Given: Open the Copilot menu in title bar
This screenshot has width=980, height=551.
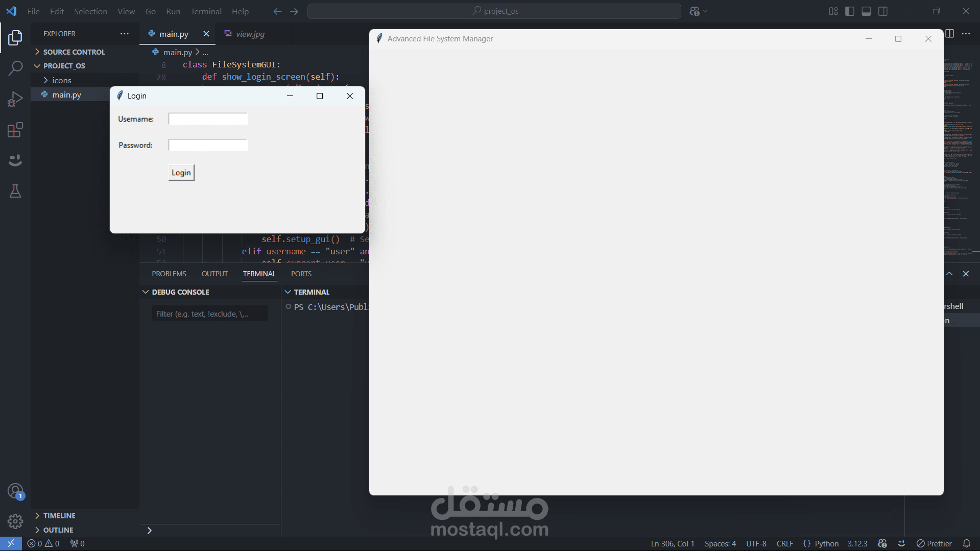Looking at the screenshot, I should [x=698, y=11].
